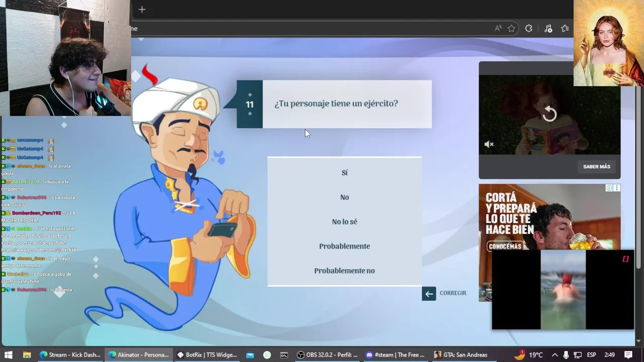Switch to OBS 32.0.2 taskbar window
This screenshot has height=362, width=644.
[328, 355]
